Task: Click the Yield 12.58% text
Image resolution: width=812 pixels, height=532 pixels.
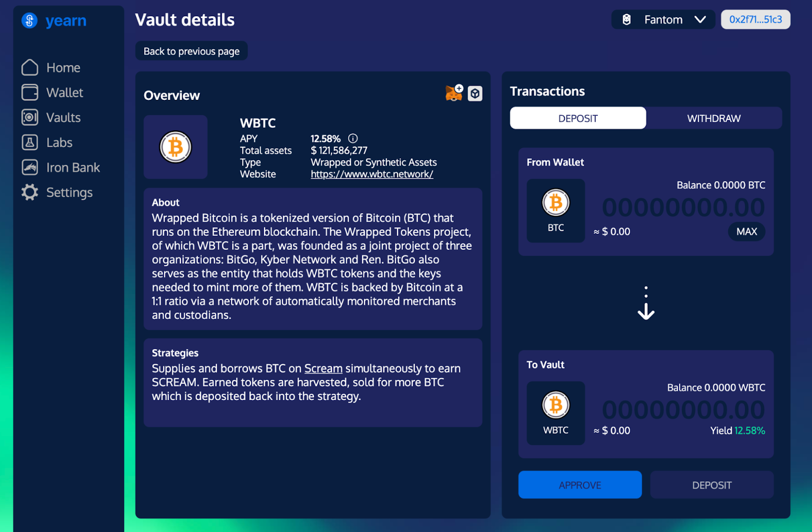Action: tap(737, 431)
